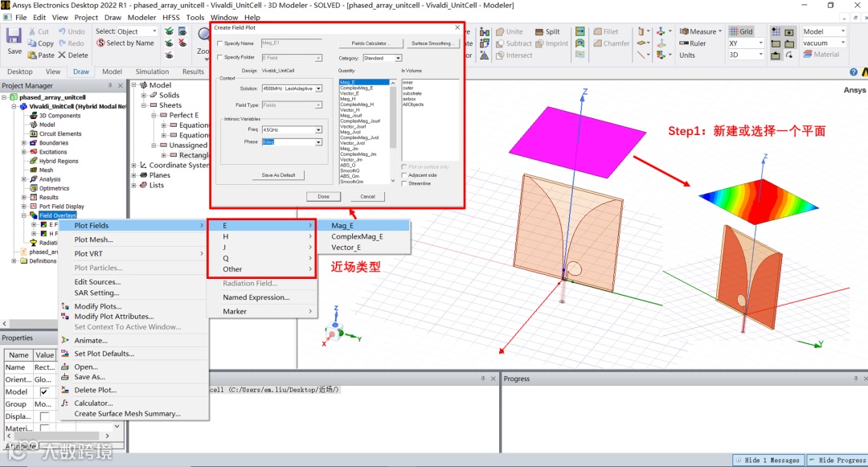Open the HFSS menu
The image size is (868, 467).
(170, 17)
